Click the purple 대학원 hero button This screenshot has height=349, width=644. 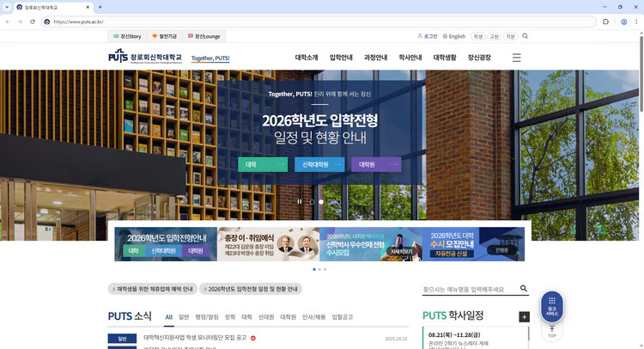point(376,164)
